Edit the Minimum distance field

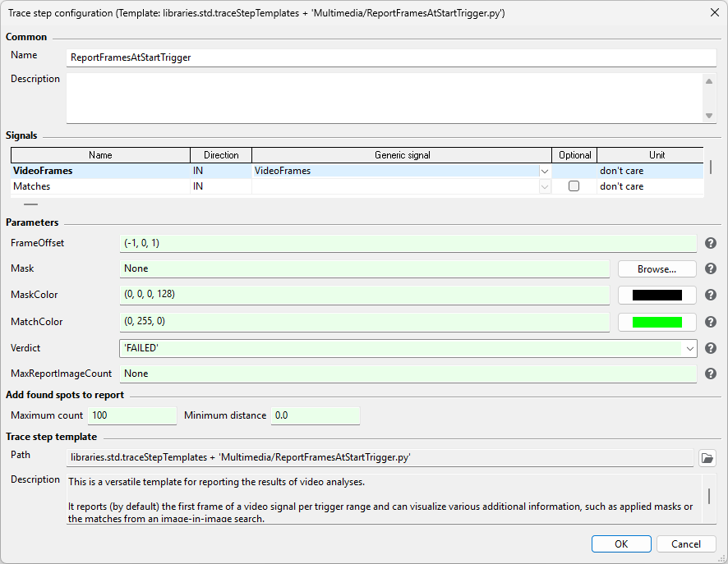coord(316,415)
